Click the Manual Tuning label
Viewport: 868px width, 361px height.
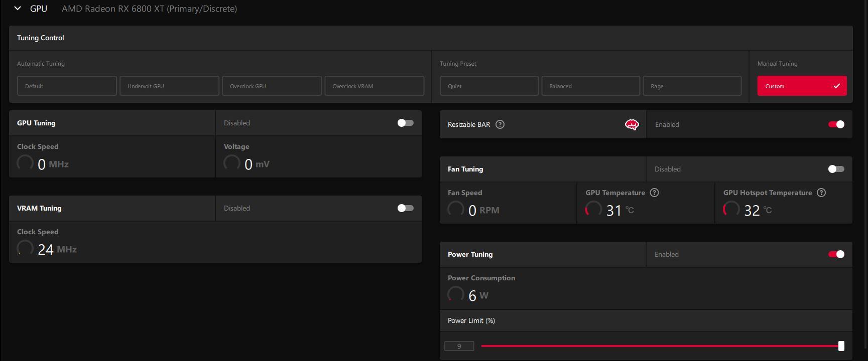(x=777, y=64)
